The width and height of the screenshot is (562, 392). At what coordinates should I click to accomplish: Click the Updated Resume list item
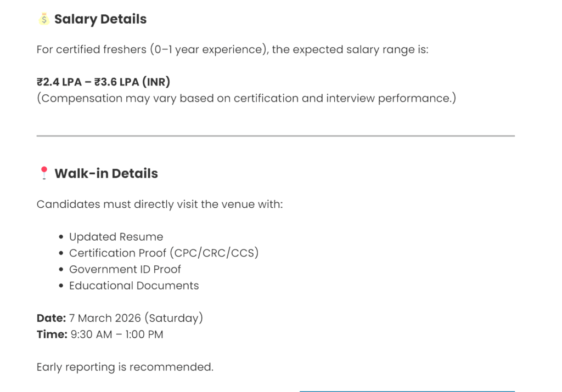pos(116,237)
